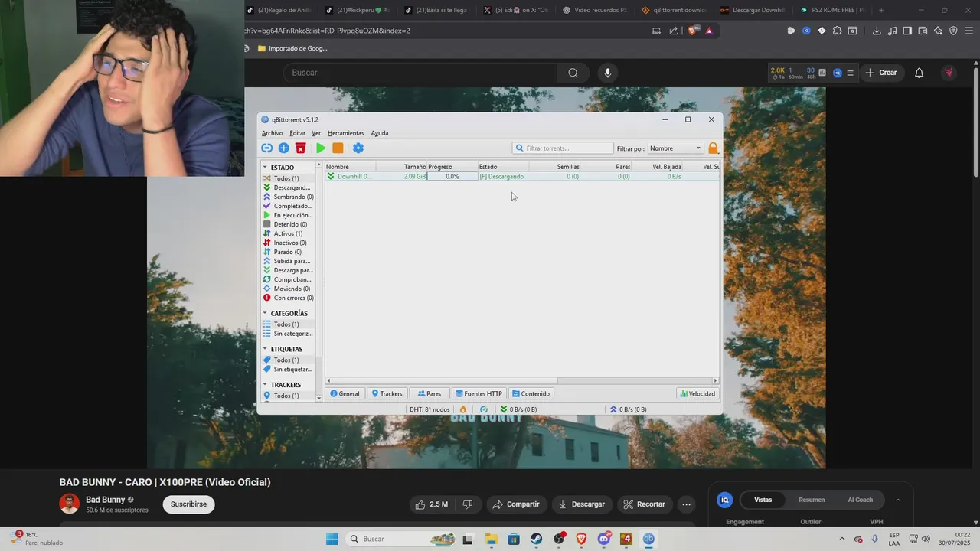Select Parado (0) status filter

[x=289, y=252]
